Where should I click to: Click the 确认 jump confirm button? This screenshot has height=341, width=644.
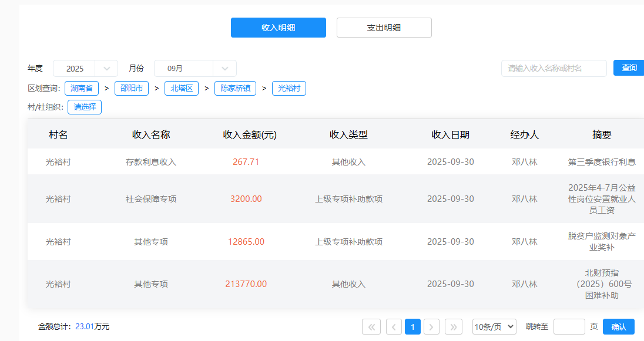[619, 327]
